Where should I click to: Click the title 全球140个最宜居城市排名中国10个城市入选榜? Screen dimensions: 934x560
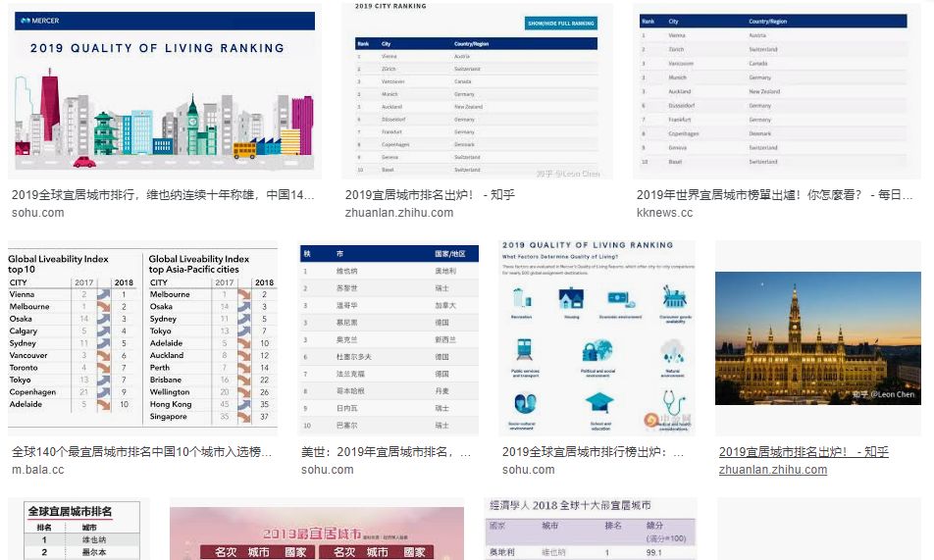[x=141, y=452]
